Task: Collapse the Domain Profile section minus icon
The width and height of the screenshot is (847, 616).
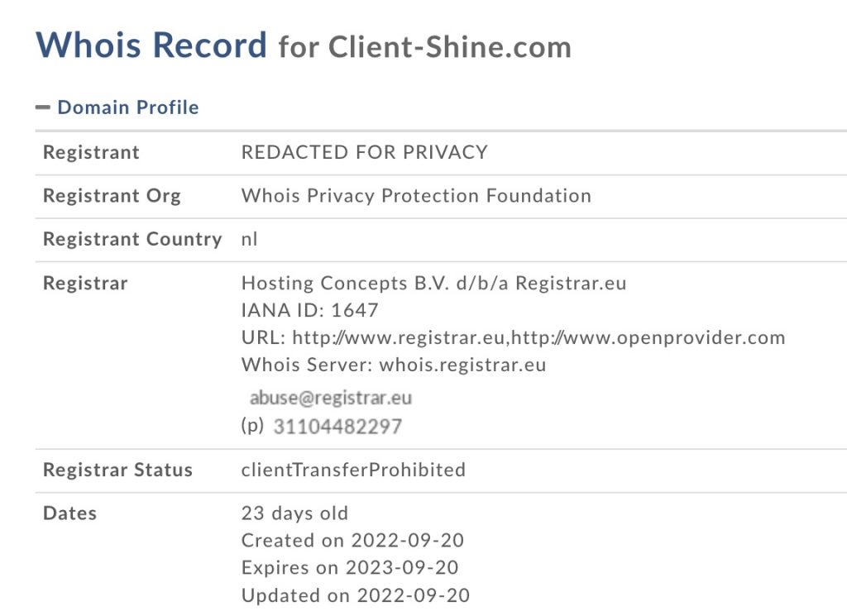Action: [43, 107]
